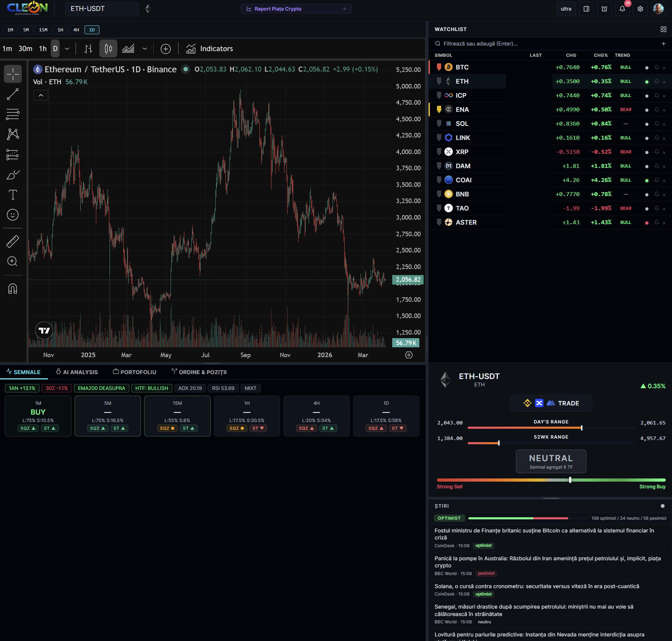This screenshot has height=641, width=672.
Task: Open the Fibonacci retracement tool
Action: [x=13, y=114]
